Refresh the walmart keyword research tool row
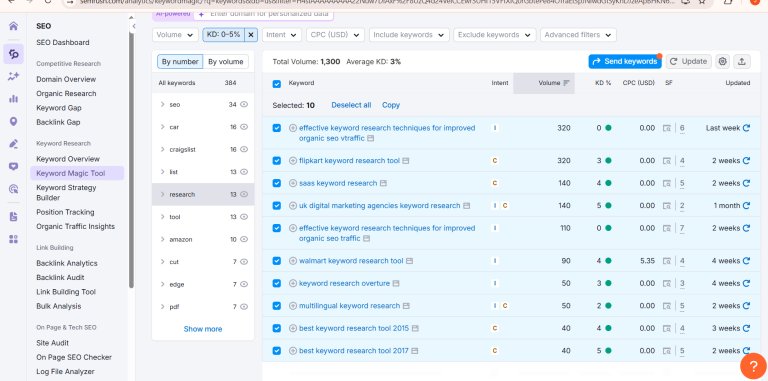This screenshot has width=768, height=381. tap(746, 261)
